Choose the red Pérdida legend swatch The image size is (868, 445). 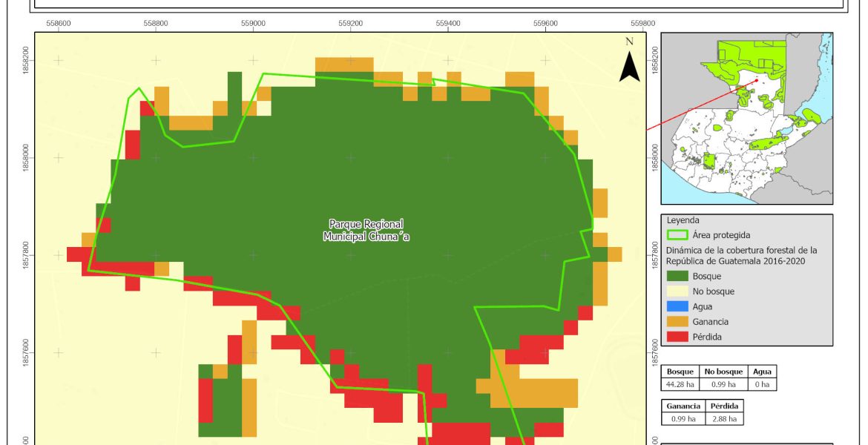click(x=677, y=337)
